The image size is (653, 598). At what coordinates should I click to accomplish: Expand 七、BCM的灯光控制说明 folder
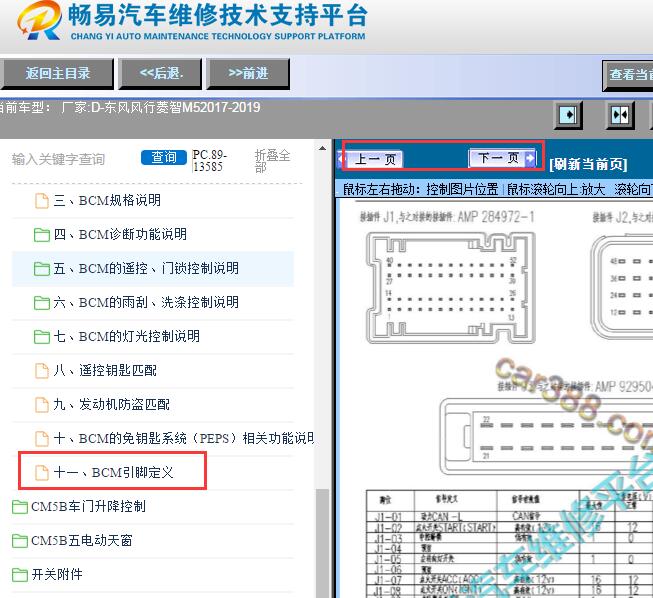coord(127,336)
